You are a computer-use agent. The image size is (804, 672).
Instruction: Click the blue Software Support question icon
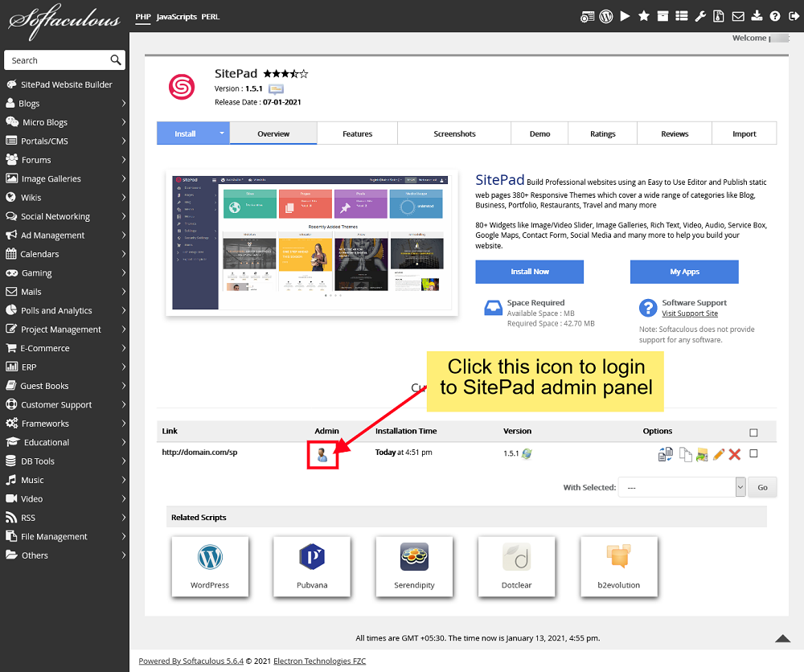pyautogui.click(x=648, y=308)
